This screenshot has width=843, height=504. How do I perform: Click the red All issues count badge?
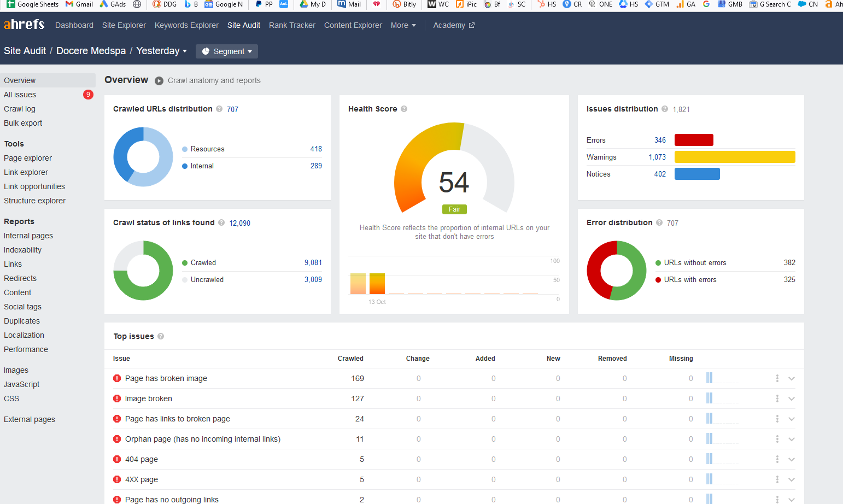click(x=88, y=95)
